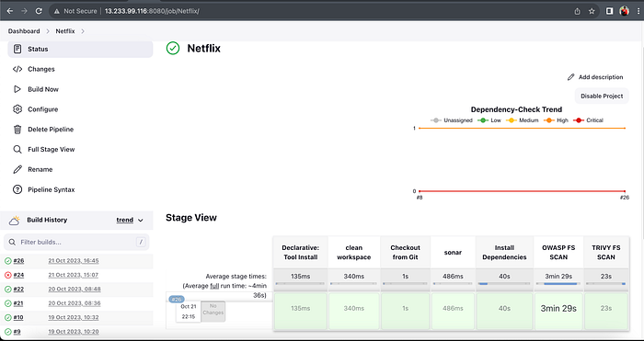
Task: Click the Changes code-brackets icon
Action: [17, 69]
